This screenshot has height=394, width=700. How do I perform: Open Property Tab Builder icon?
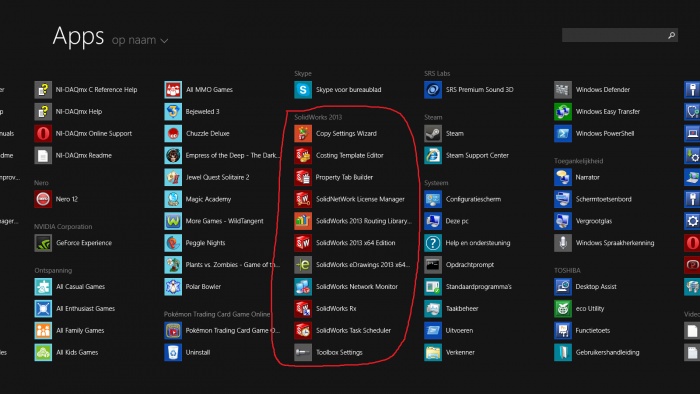[x=303, y=177]
